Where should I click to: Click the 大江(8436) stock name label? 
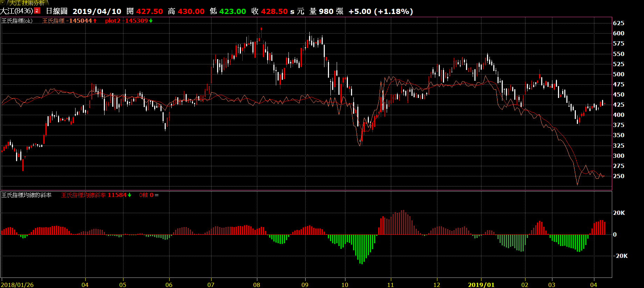[16, 11]
